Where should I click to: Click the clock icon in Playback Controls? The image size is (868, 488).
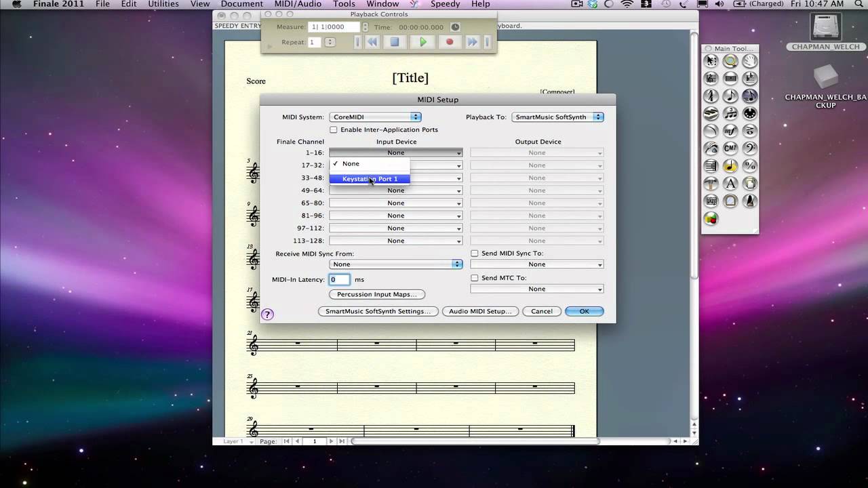455,27
